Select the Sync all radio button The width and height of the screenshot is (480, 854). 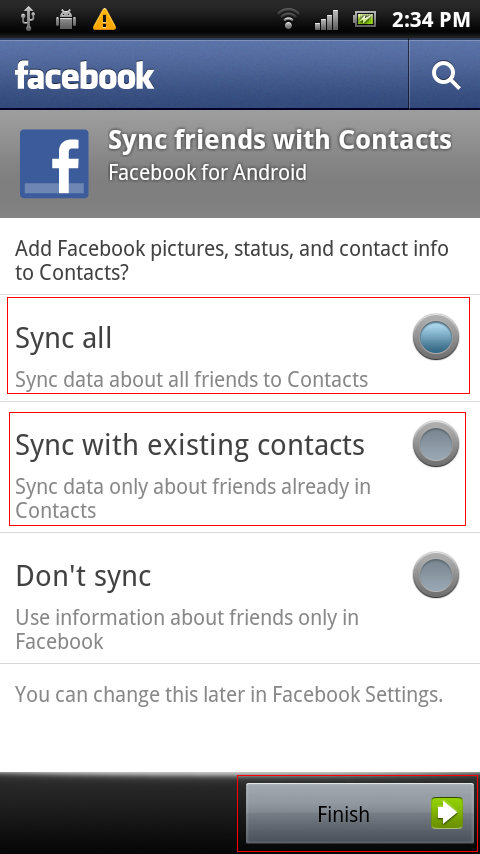click(x=436, y=337)
